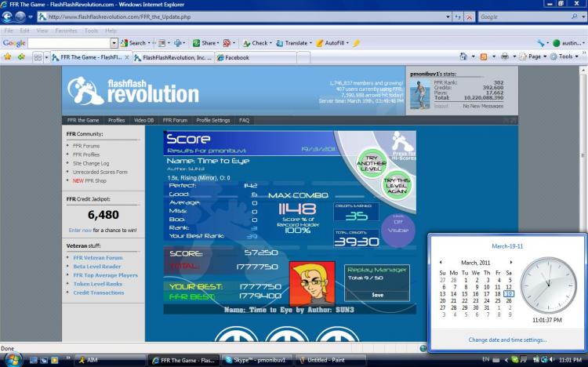Go to next month in the calendar popup
The image size is (588, 367).
tap(510, 262)
